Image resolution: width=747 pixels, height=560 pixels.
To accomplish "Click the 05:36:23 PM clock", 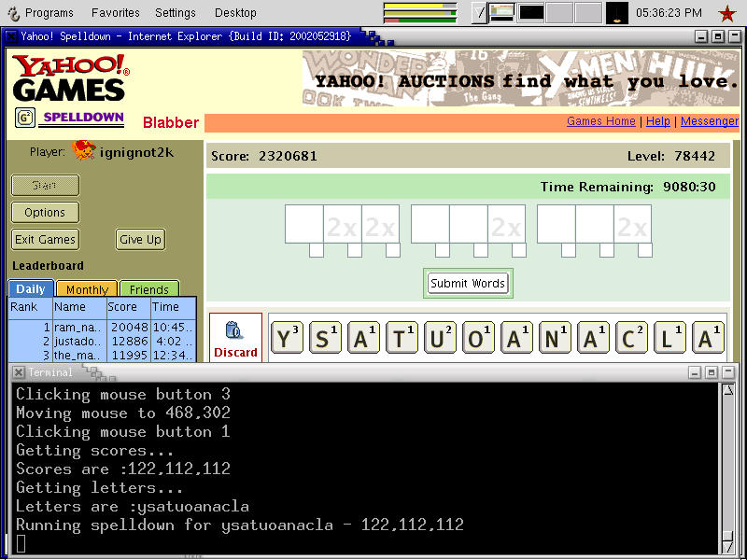I will (669, 13).
